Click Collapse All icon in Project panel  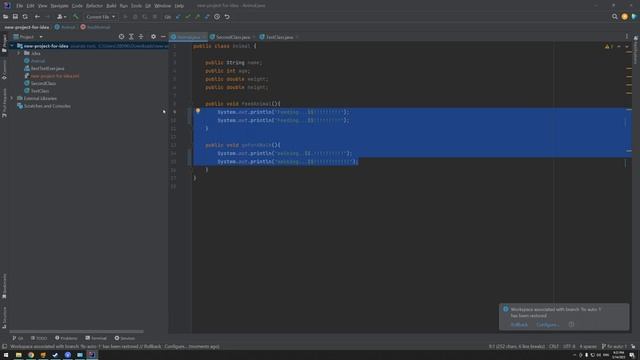click(x=141, y=37)
